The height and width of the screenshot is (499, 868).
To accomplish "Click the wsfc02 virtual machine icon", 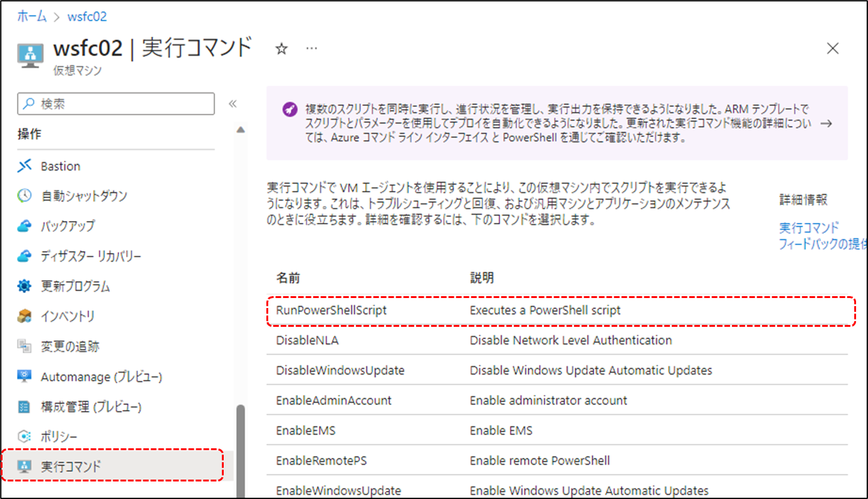I will [x=31, y=54].
